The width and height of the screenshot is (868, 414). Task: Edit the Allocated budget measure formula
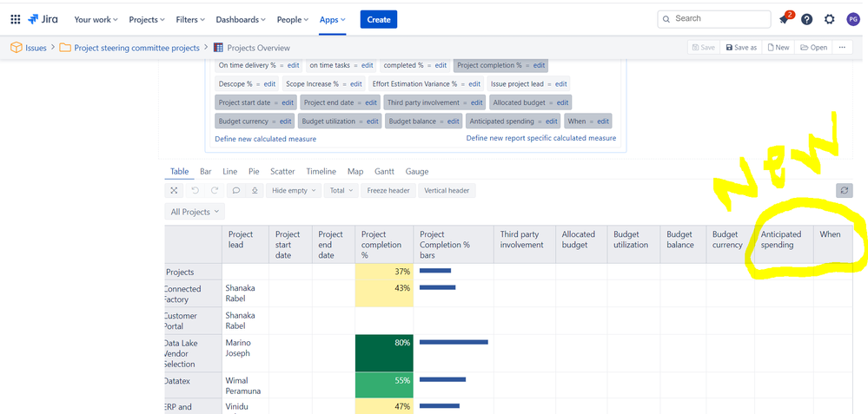coord(562,102)
